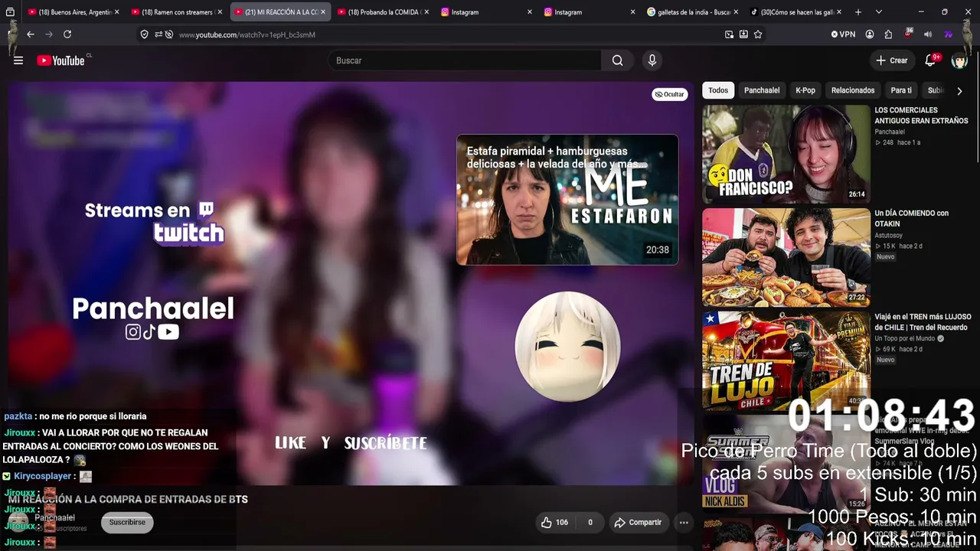Image resolution: width=980 pixels, height=551 pixels.
Task: Open the browser profile icon
Action: (870, 34)
